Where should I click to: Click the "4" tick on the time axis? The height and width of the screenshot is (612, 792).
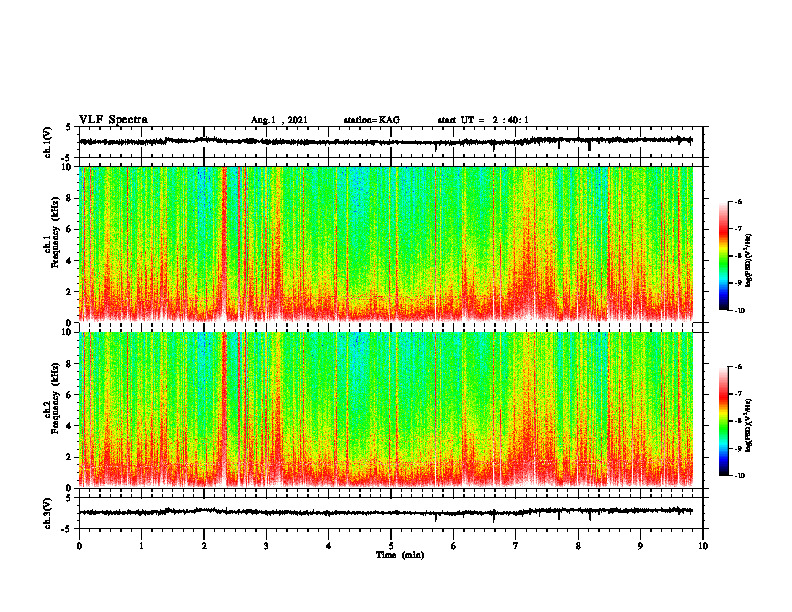tap(329, 546)
